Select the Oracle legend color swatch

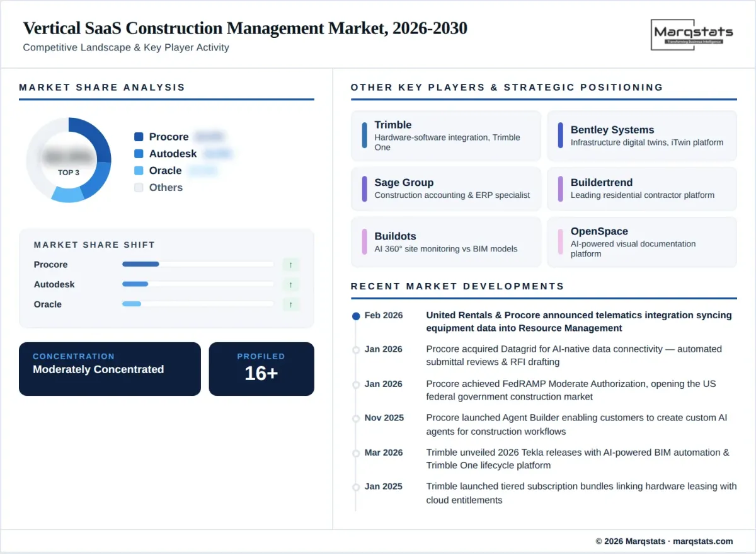(139, 171)
